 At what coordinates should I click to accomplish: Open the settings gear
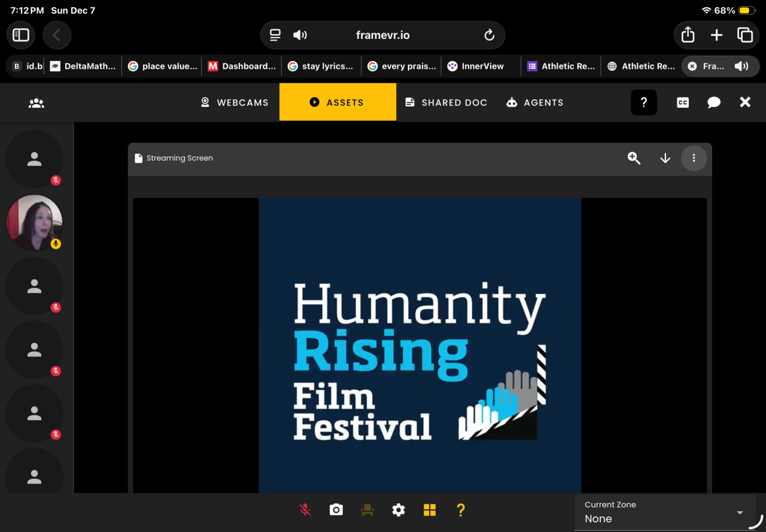(399, 510)
